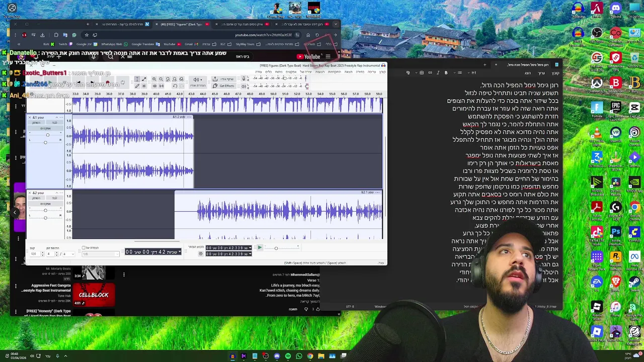Switch to the "[FREE] Figures" browser tab
Viewport: 644px width, 362px height.
pyautogui.click(x=182, y=24)
